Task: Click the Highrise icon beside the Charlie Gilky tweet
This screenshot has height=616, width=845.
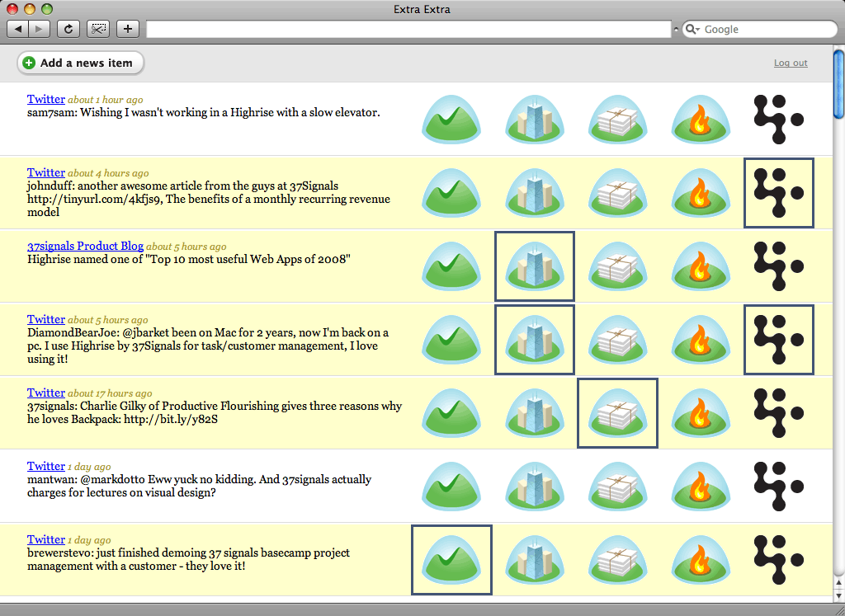Action: 535,413
